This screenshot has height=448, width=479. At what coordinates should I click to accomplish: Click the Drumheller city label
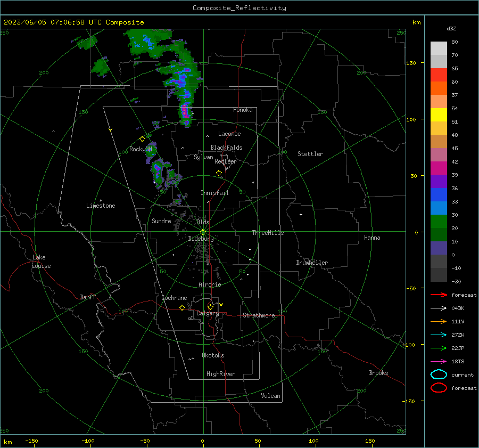pyautogui.click(x=312, y=263)
